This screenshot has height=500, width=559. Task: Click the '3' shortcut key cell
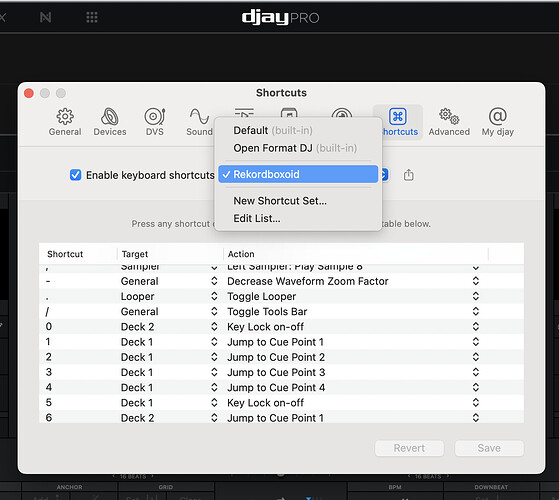coord(49,372)
